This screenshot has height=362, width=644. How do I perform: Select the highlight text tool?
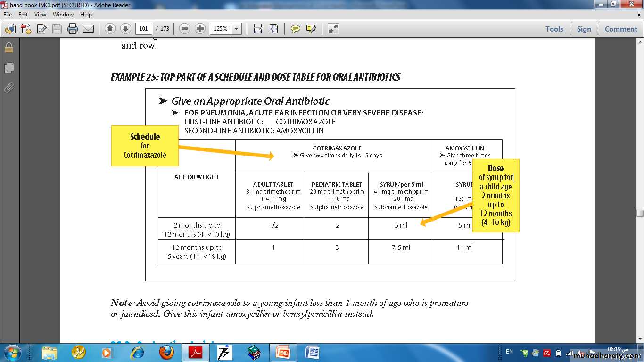(311, 29)
